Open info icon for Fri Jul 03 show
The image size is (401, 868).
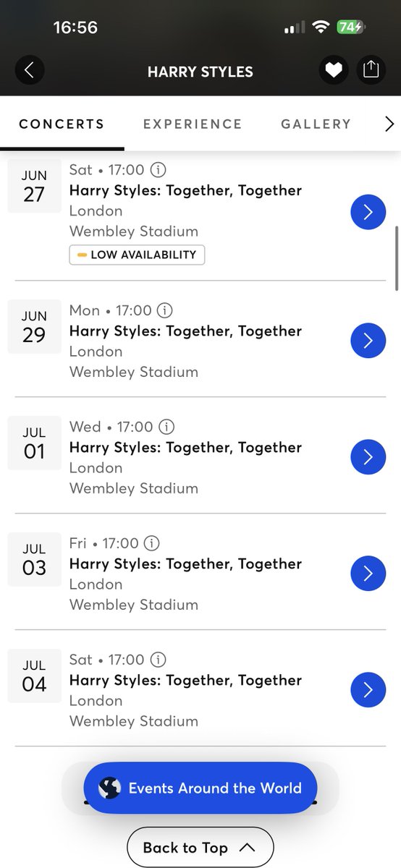tap(152, 543)
